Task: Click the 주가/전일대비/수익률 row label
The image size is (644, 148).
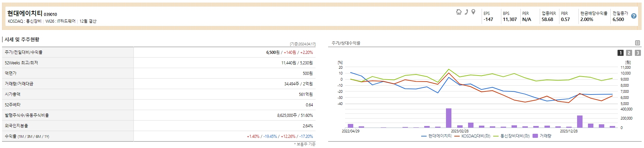Action: [24, 52]
